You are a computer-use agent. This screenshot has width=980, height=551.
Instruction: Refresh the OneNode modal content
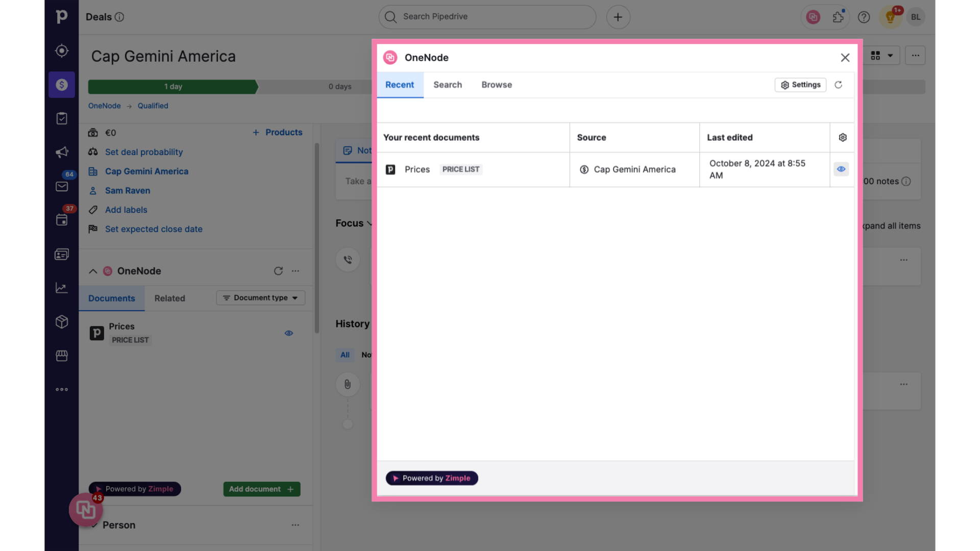838,85
